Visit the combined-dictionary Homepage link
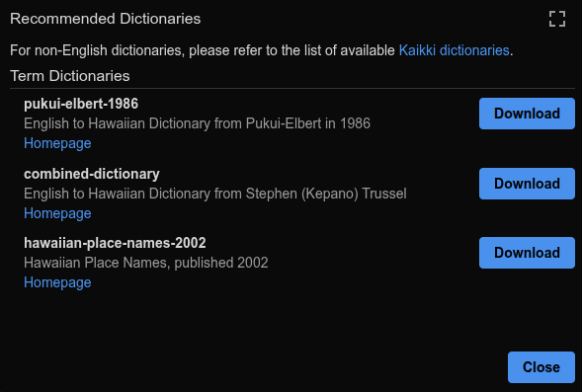This screenshot has height=392, width=582. click(57, 213)
